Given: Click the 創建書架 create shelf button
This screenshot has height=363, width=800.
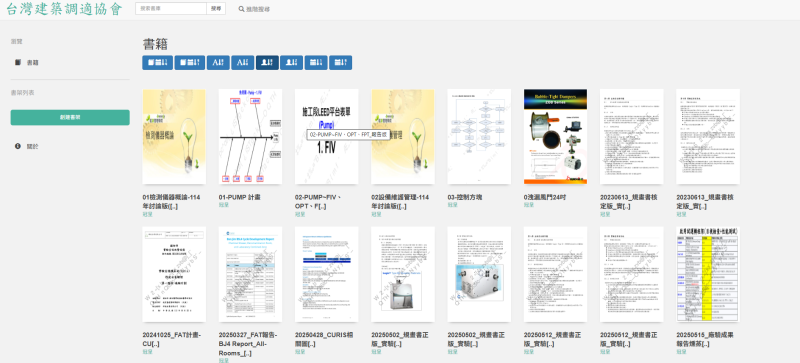Looking at the screenshot, I should click(x=70, y=117).
